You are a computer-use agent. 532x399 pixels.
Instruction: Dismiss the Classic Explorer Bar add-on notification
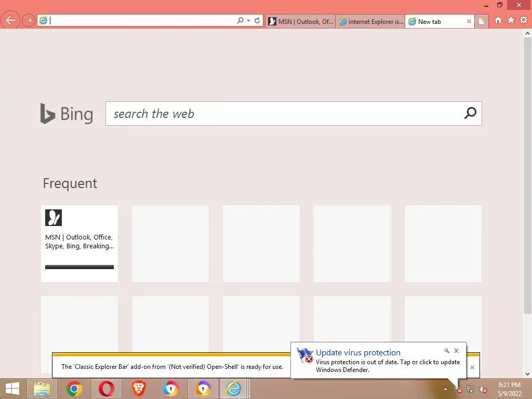pos(472,367)
